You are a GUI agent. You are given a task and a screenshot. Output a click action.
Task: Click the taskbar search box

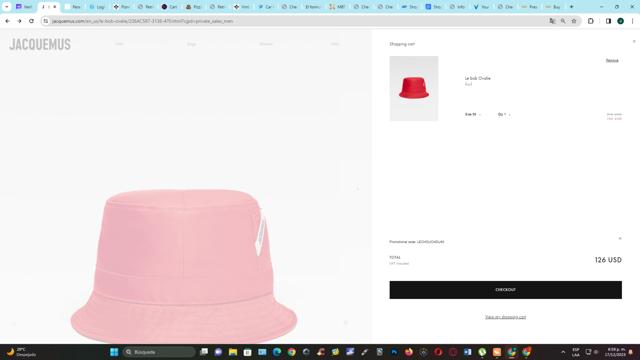159,352
